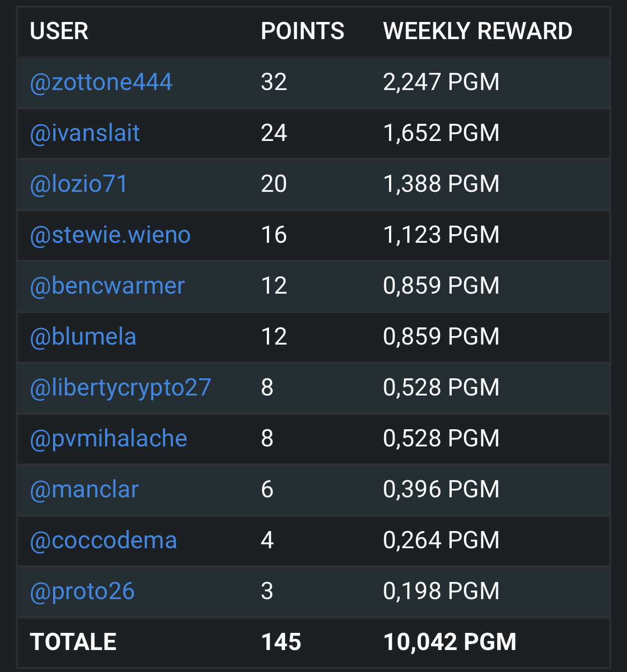This screenshot has width=627, height=672.
Task: Click the total points value 145
Action: pyautogui.click(x=281, y=642)
